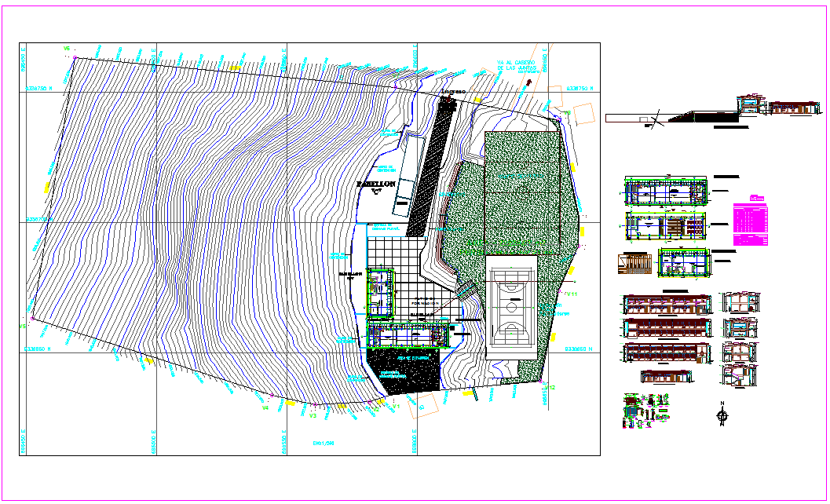
Task: Click the north arrow compass symbol
Action: (722, 417)
